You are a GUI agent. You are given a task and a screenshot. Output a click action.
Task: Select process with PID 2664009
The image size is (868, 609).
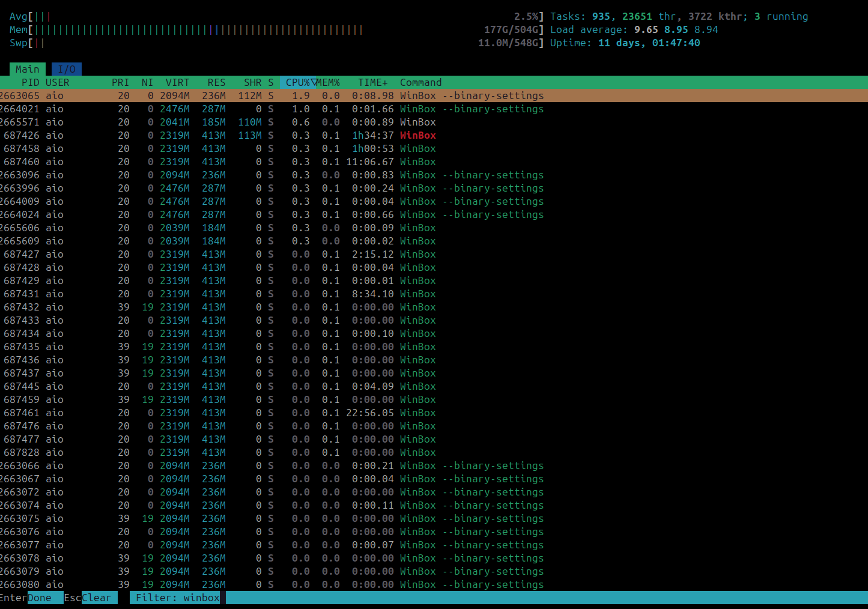pyautogui.click(x=434, y=201)
